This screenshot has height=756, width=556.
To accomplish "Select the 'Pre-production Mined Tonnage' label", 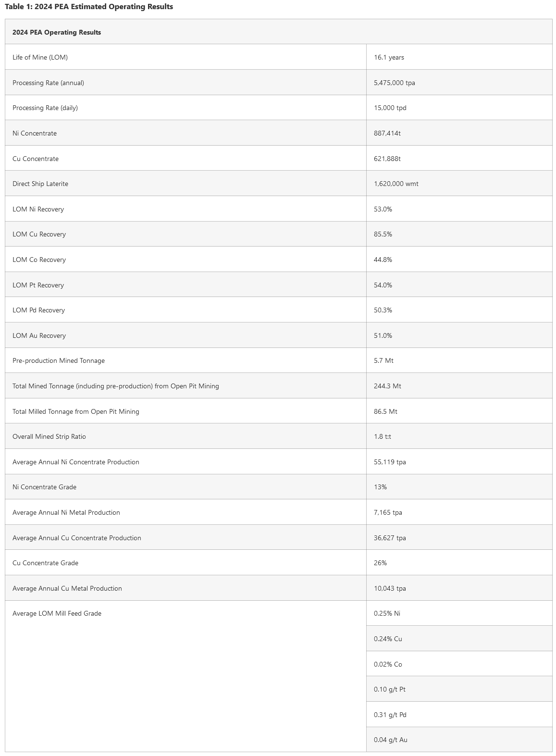I will click(59, 360).
